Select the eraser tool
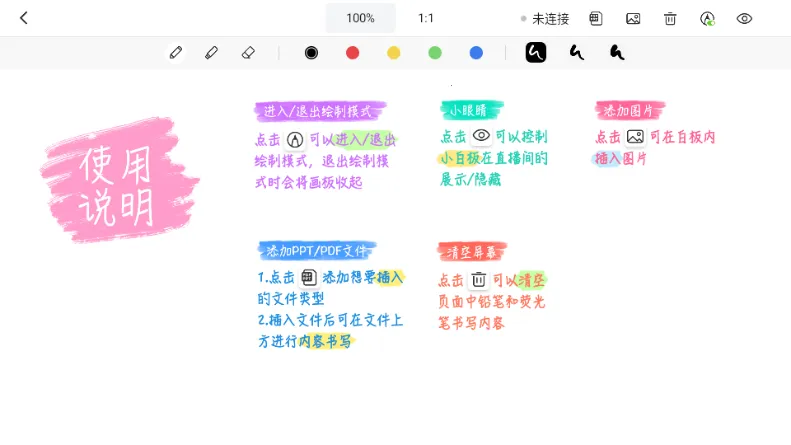Viewport: 791px width, 445px height. (x=248, y=52)
